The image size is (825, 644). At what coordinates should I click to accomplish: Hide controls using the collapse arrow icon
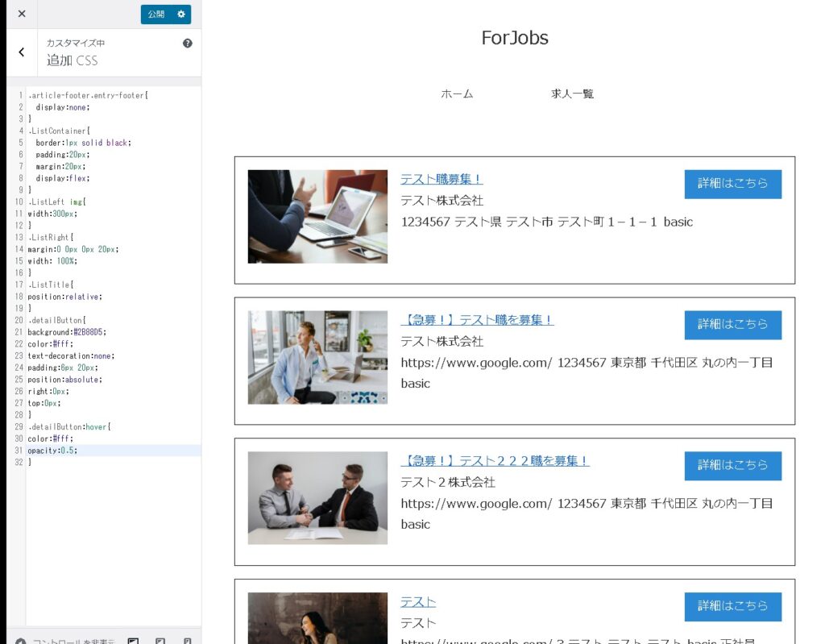click(21, 642)
